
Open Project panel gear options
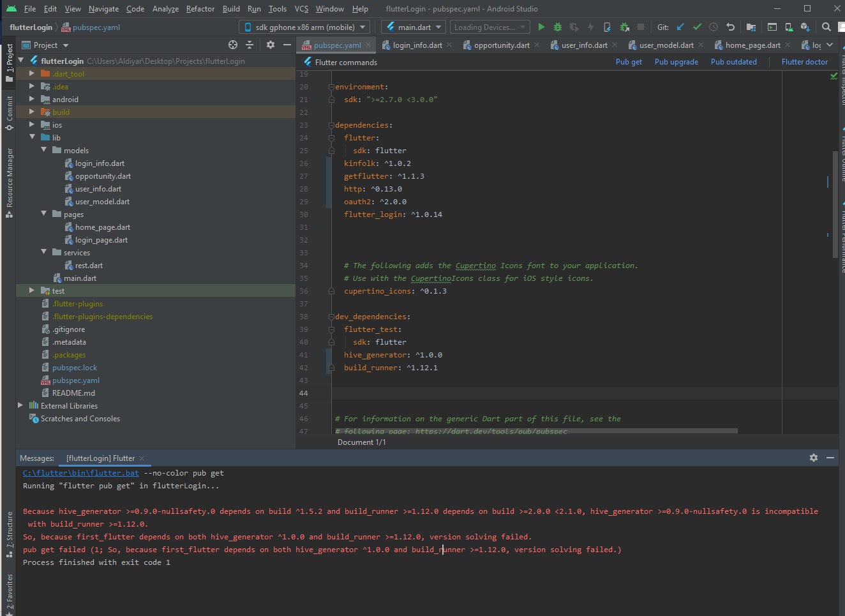point(271,45)
